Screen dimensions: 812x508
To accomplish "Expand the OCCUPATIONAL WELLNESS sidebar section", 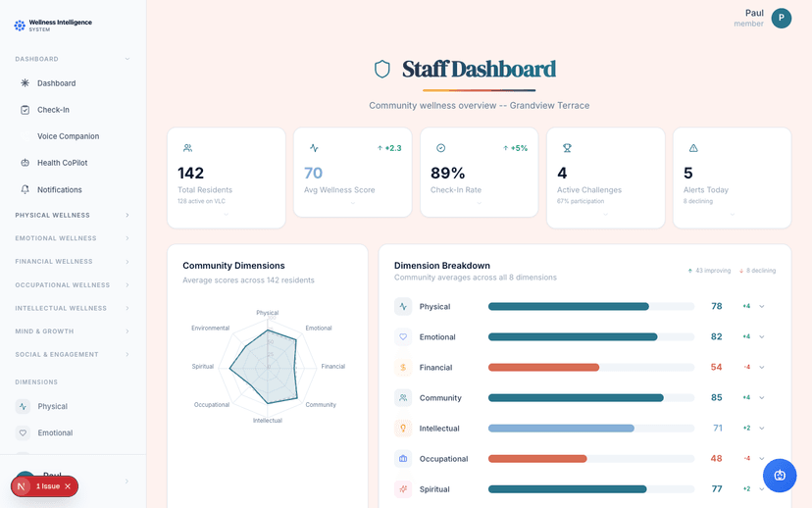I will point(127,284).
